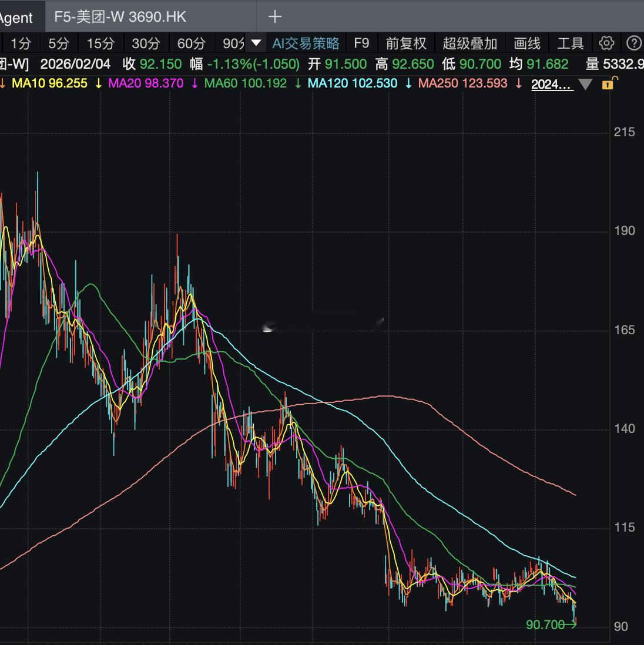
Task: Expand the time period dropdown arrow
Action: [x=256, y=43]
